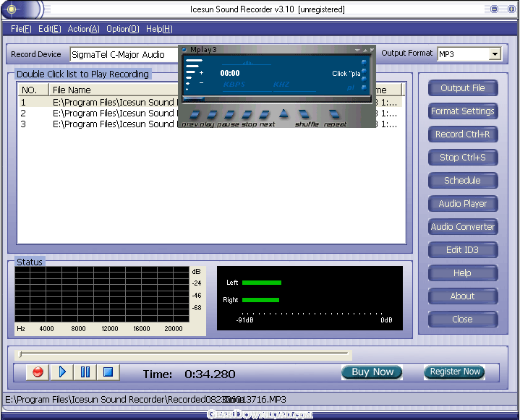Click the Close side button
This screenshot has height=420, width=520.
point(463,320)
